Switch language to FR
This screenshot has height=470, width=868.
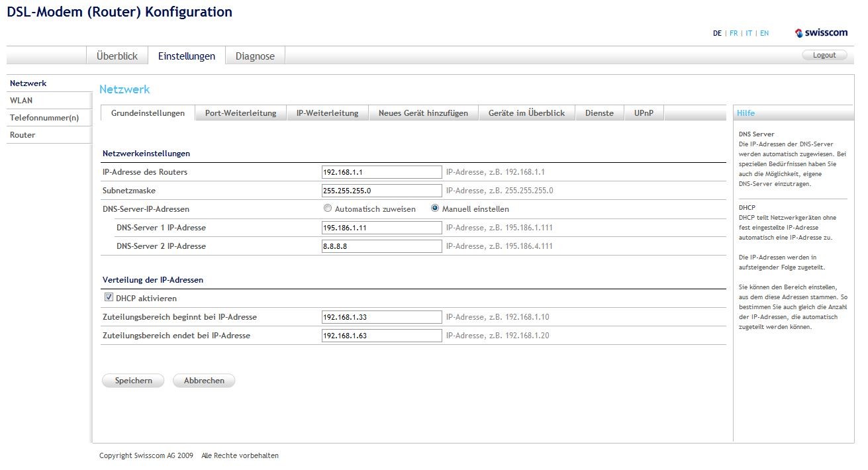tap(734, 33)
